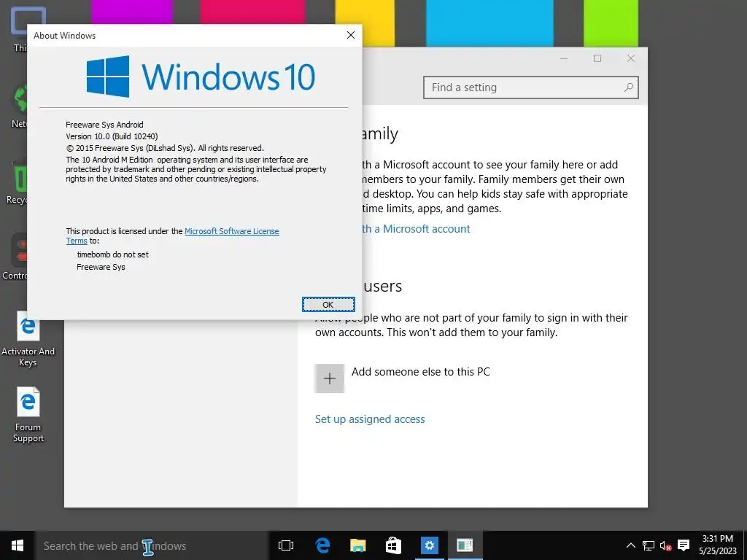
Task: Launch Edge browser from the taskbar
Action: coord(322,545)
